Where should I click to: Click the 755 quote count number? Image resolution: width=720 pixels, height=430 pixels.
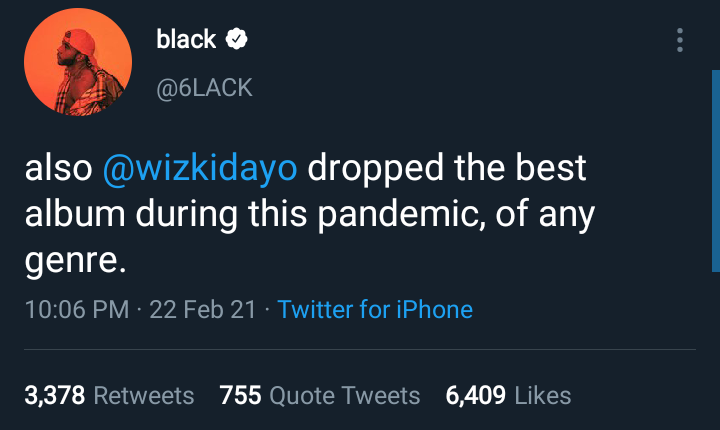pos(240,396)
